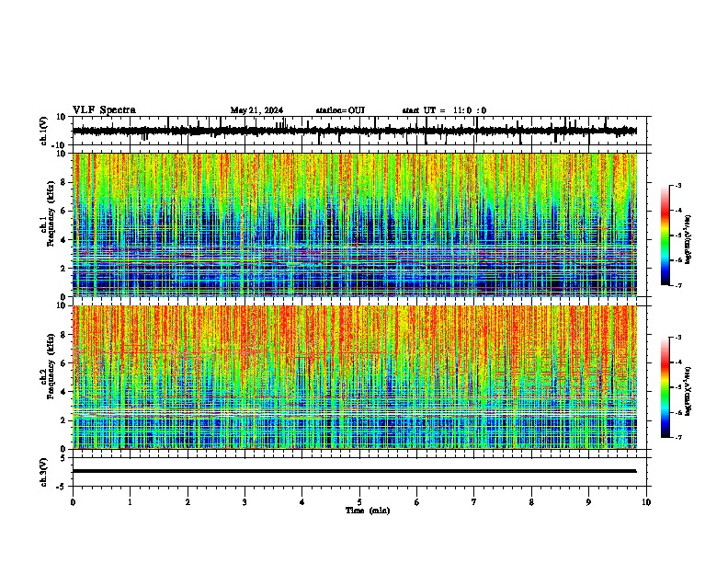Click the 4 kHz tick label on ch.2 axis
The image size is (728, 563).
pos(64,392)
